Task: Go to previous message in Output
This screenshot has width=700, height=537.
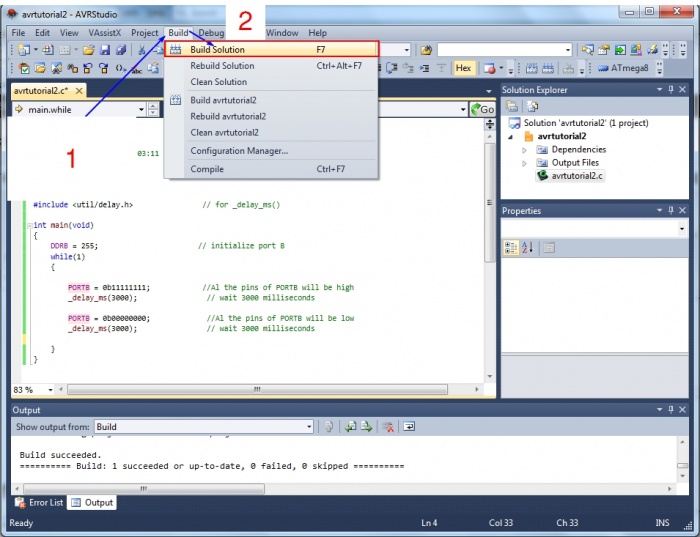Action: tap(350, 427)
